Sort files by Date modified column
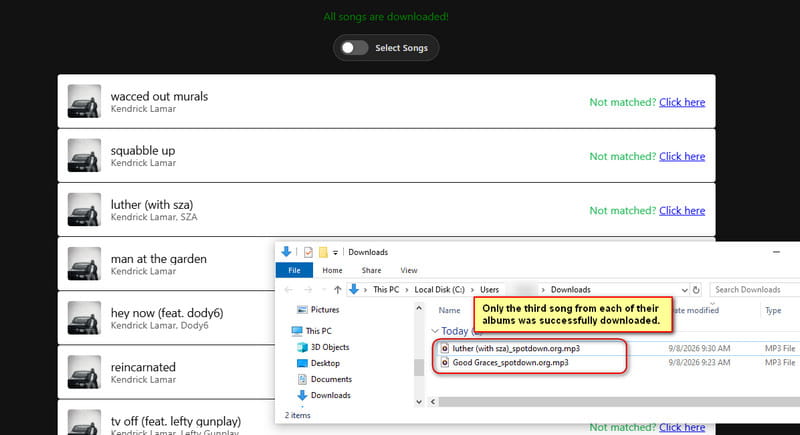Viewport: 800px width, 435px height. click(696, 310)
